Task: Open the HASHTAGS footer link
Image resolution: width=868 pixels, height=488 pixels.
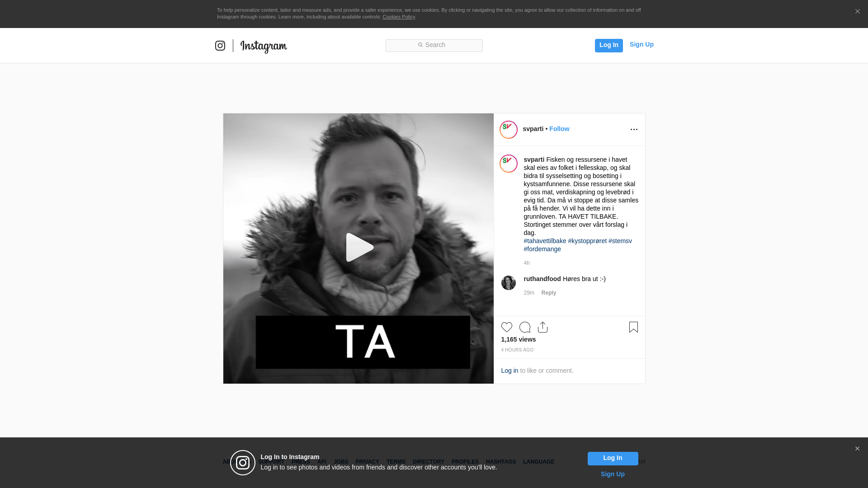Action: (501, 462)
